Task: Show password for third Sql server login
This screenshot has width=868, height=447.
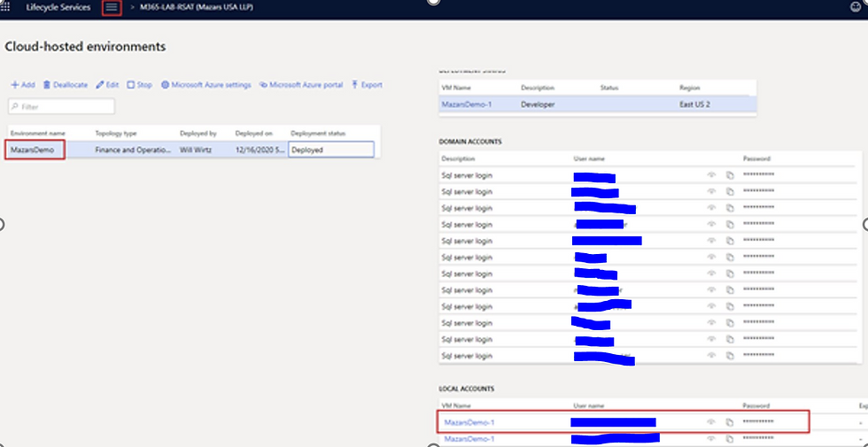Action: [711, 208]
